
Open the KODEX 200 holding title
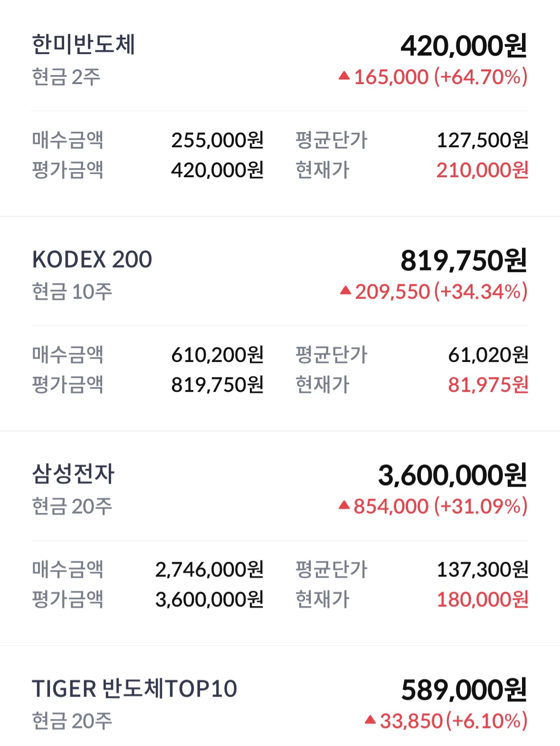[x=92, y=259]
